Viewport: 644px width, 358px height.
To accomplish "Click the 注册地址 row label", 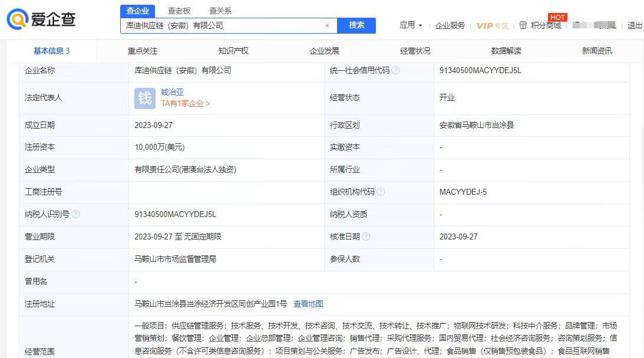I will [40, 304].
